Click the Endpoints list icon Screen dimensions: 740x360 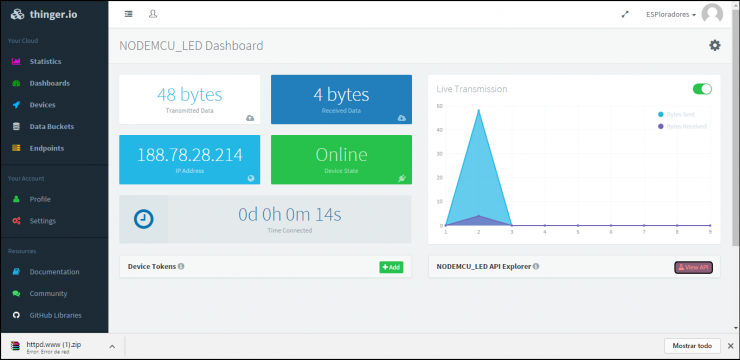[16, 148]
